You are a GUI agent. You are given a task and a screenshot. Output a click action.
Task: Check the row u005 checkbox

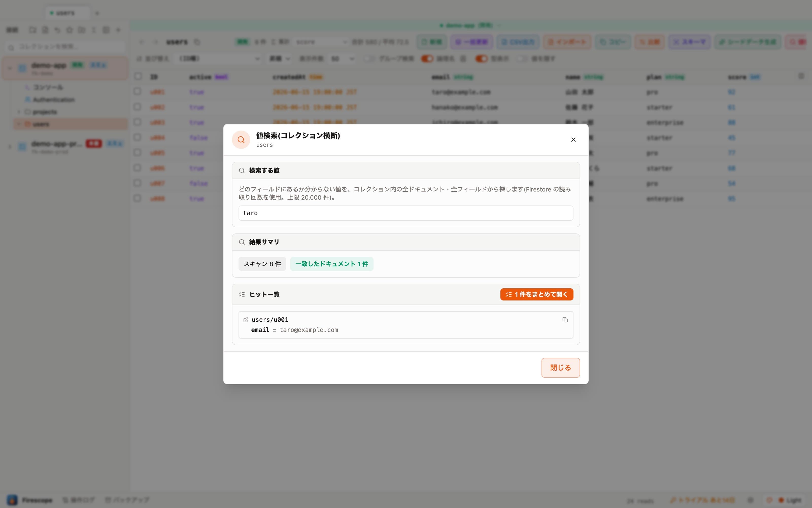pos(137,153)
